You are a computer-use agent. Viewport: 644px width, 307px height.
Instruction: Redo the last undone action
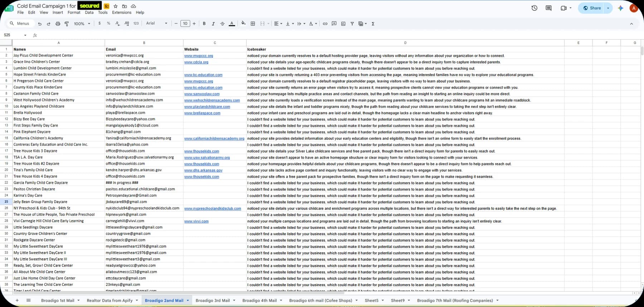tap(49, 24)
